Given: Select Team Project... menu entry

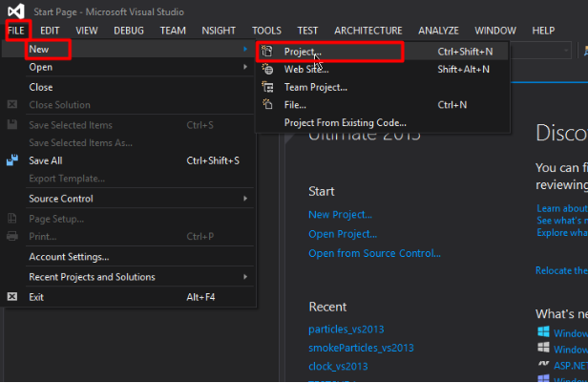Looking at the screenshot, I should pos(383,87).
